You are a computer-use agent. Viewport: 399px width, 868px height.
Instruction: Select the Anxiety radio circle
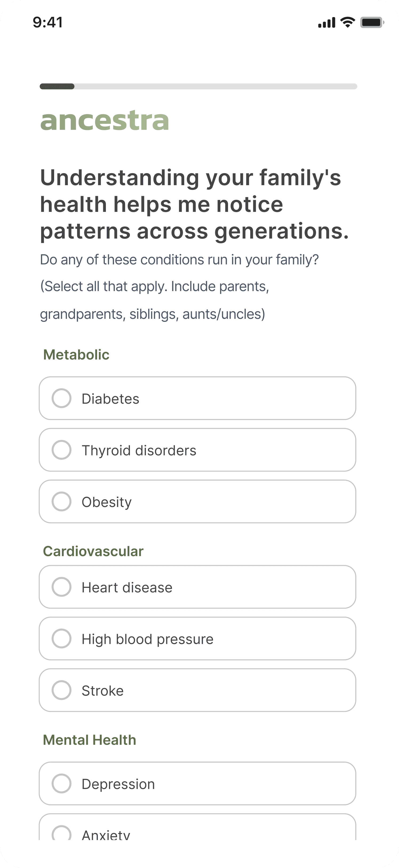click(61, 833)
